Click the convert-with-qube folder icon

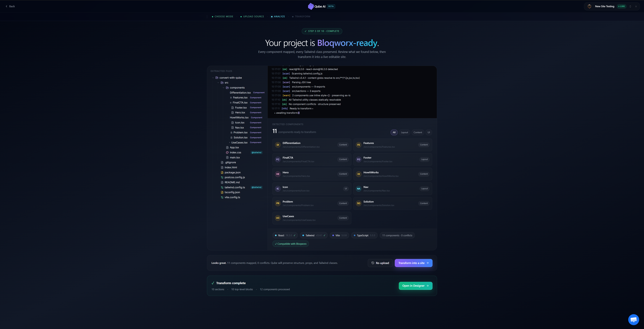point(217,78)
